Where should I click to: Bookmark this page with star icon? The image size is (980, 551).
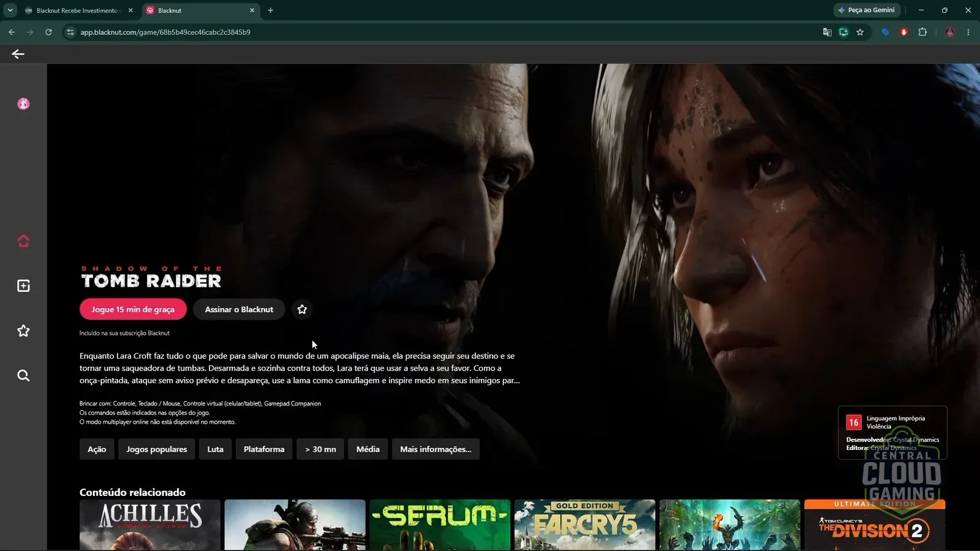[860, 32]
